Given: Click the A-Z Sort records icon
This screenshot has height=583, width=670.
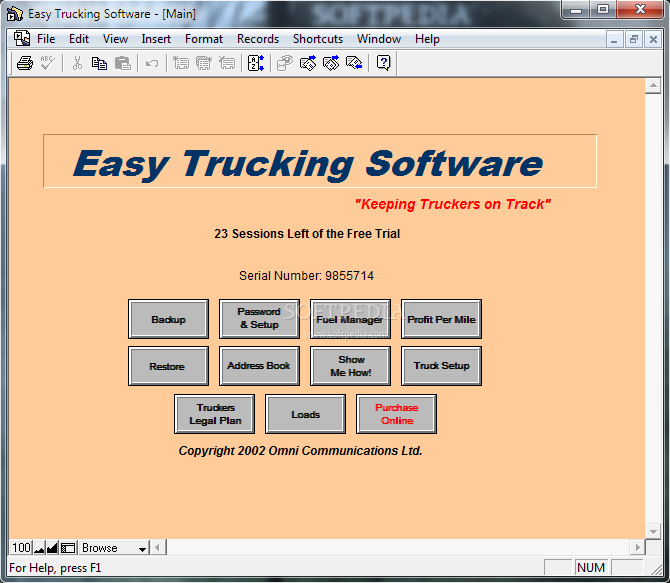Looking at the screenshot, I should pyautogui.click(x=256, y=63).
